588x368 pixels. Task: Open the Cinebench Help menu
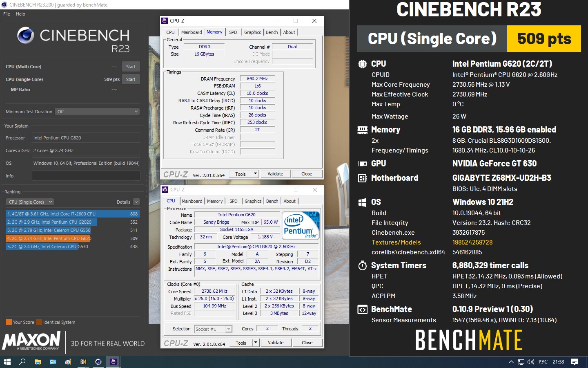pyautogui.click(x=20, y=14)
